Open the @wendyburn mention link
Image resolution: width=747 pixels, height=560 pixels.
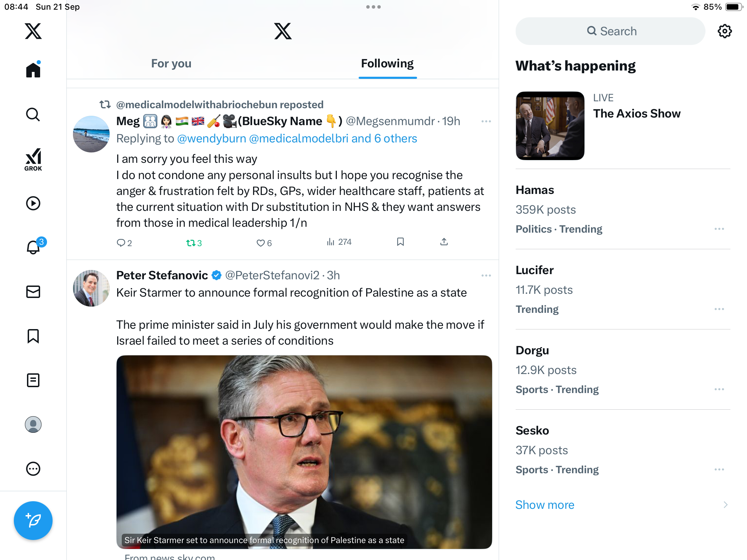tap(212, 139)
